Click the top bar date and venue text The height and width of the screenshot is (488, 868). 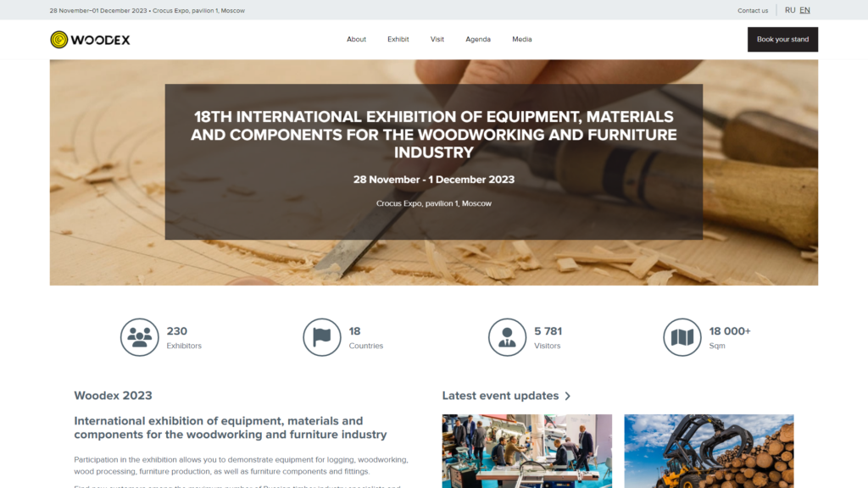click(147, 10)
